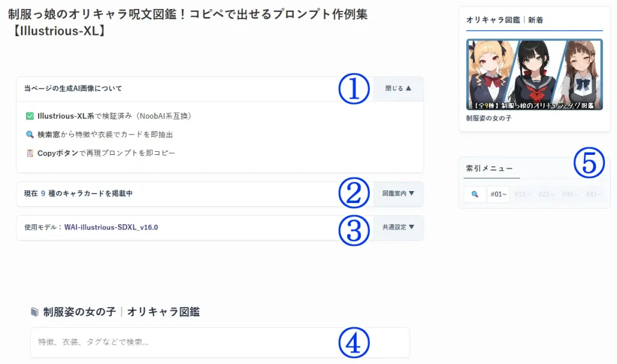Click the 現在 9 種のキャラカードを掲載中 text
The width and height of the screenshot is (617, 364).
[78, 193]
